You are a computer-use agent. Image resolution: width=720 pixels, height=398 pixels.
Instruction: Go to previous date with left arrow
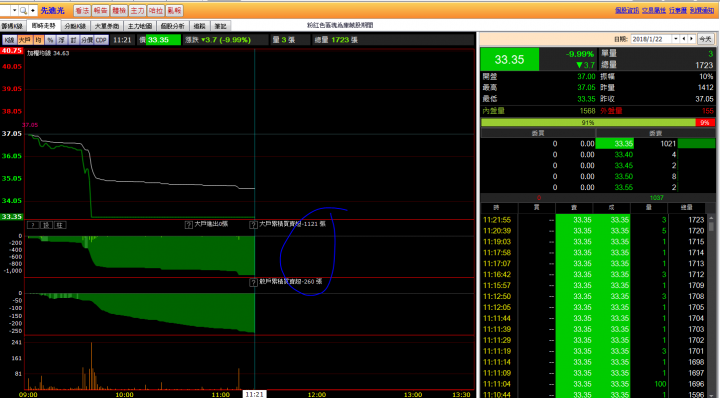pos(684,39)
